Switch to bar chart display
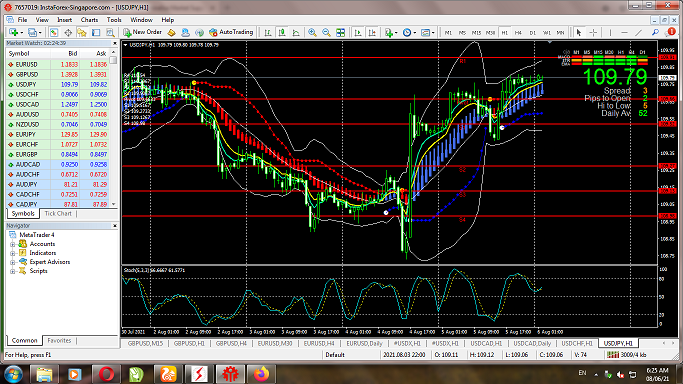Viewport: 683px width, 384px height. point(268,33)
